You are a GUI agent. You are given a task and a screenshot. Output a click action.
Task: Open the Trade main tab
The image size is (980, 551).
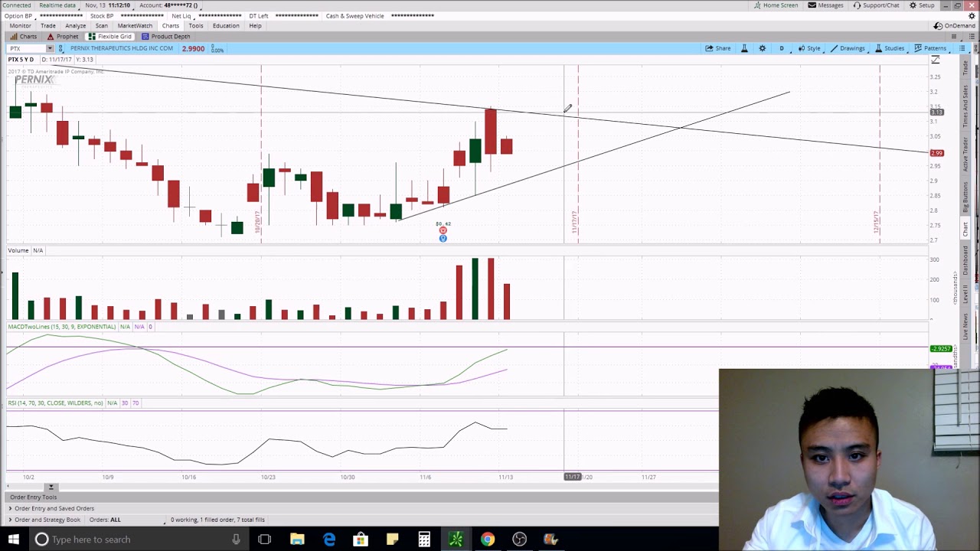[x=47, y=26]
